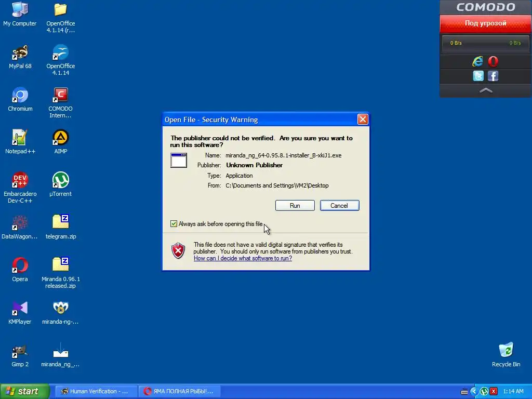Select the µTorrent desktop shortcut

click(x=60, y=185)
